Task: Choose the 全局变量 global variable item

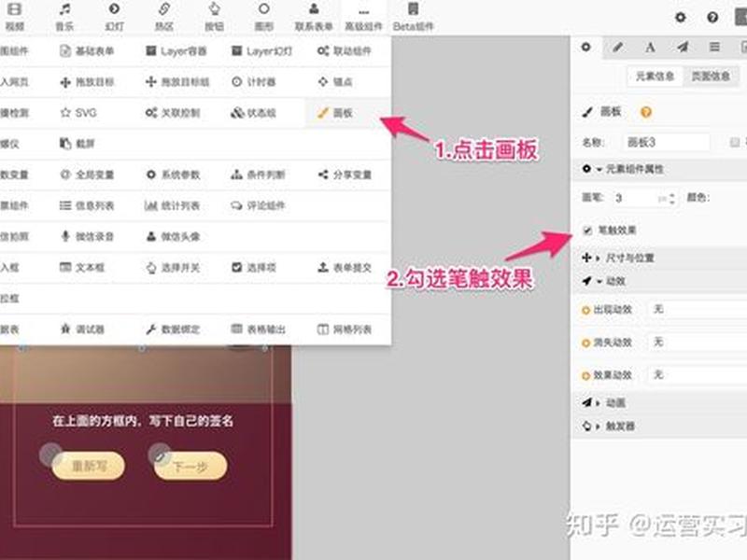Action: tap(87, 175)
